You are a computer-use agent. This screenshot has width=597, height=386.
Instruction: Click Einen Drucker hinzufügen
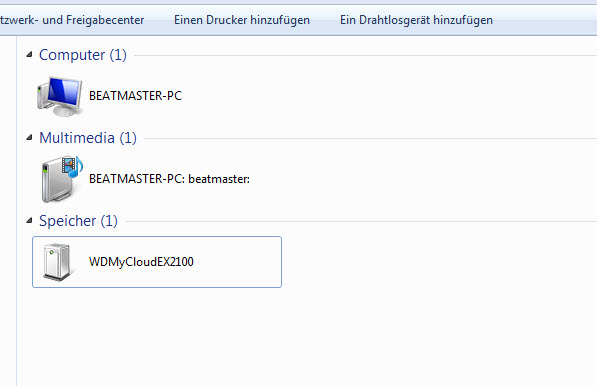pyautogui.click(x=242, y=20)
